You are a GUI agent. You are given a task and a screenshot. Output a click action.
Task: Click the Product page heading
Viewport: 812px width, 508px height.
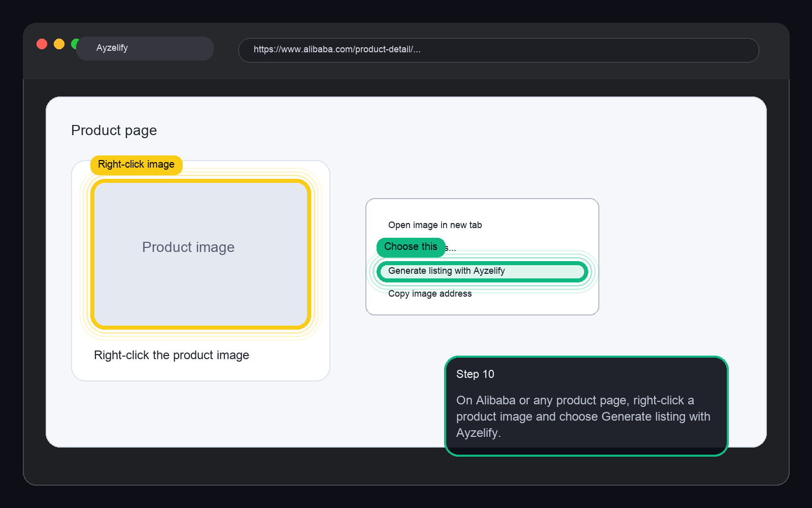pos(114,131)
